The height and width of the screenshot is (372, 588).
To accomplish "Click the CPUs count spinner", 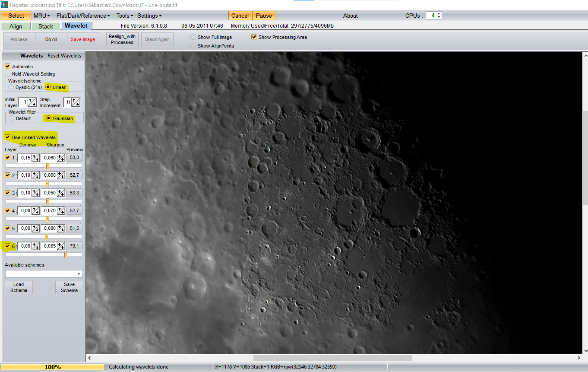I will coord(439,16).
